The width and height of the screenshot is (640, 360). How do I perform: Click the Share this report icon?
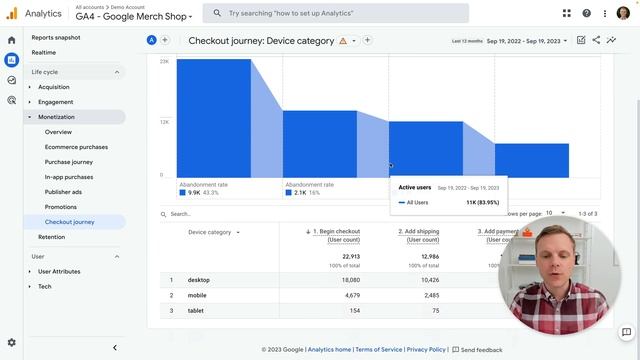[x=596, y=40]
